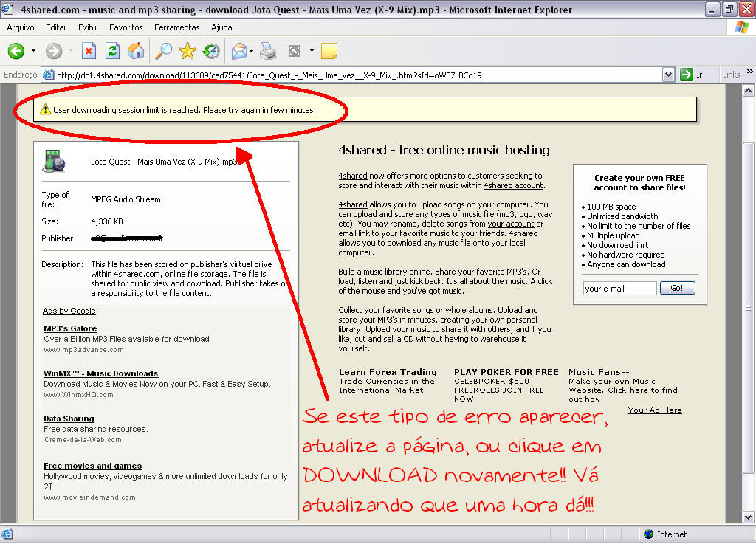Screen dimensions: 756x544
Task: Click the 'your e-mail' input field
Action: coord(619,288)
